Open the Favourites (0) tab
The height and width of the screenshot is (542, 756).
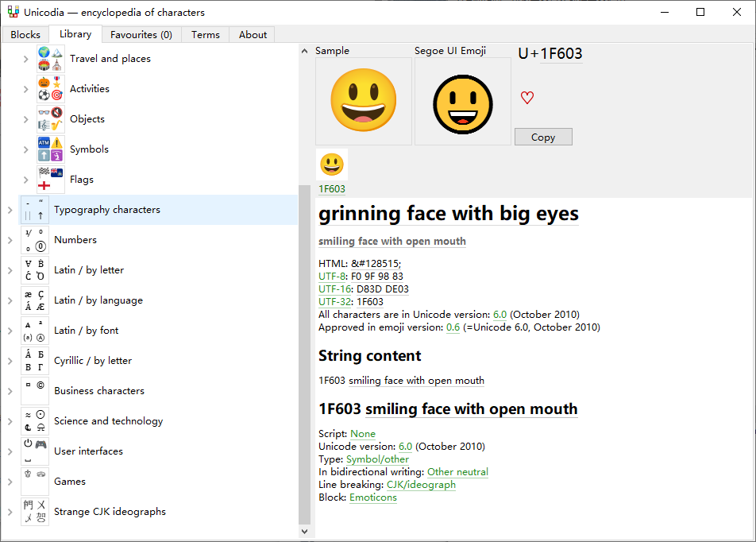click(x=141, y=35)
